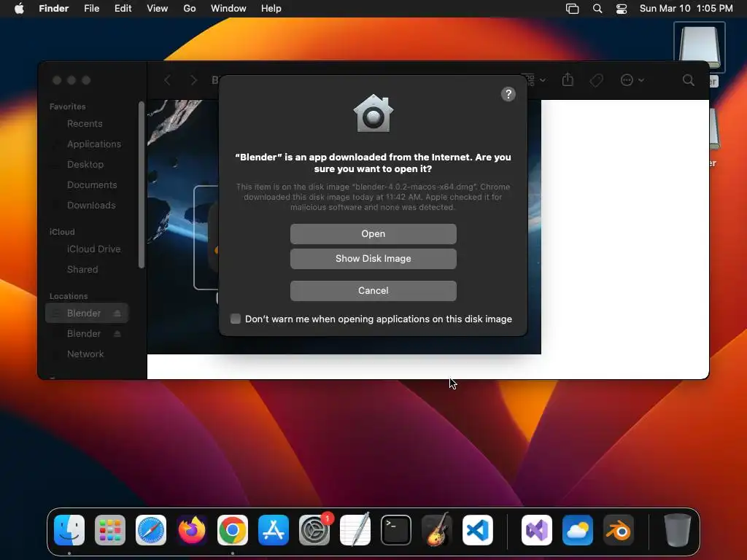Screen dimensions: 747x560
Task: Launch GarageBand guitar icon in Dock
Action: pyautogui.click(x=437, y=530)
